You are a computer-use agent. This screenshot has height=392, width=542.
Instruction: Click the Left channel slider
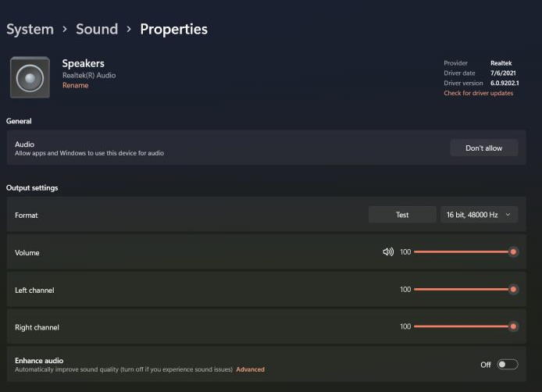462,290
